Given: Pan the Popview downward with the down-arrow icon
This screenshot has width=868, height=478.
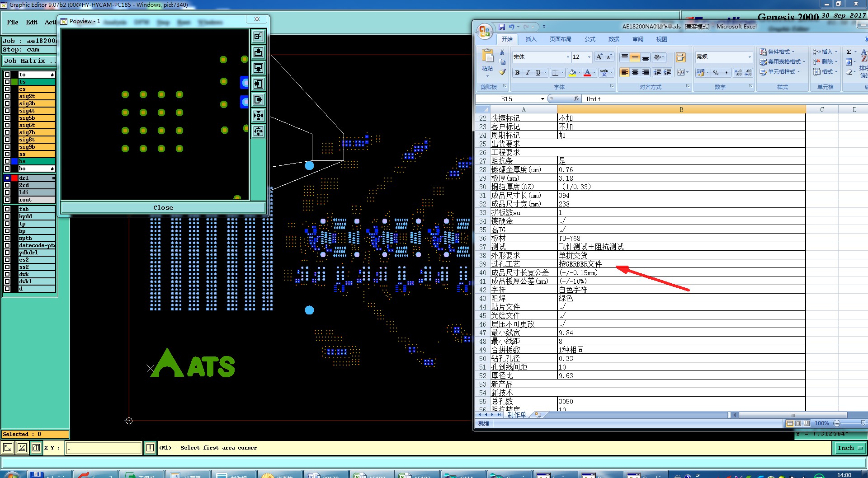Looking at the screenshot, I should 258,68.
